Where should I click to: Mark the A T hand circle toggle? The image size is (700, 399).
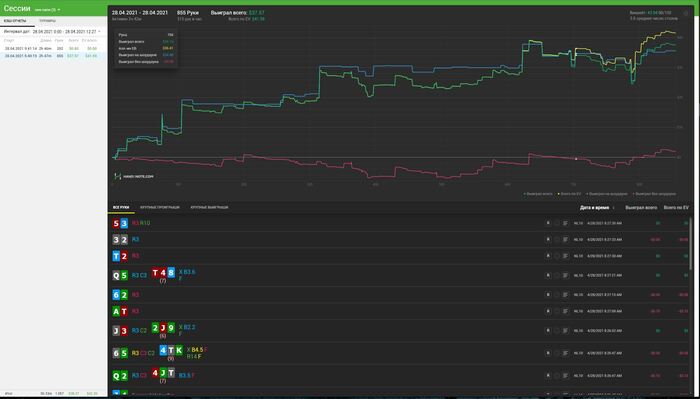[557, 312]
